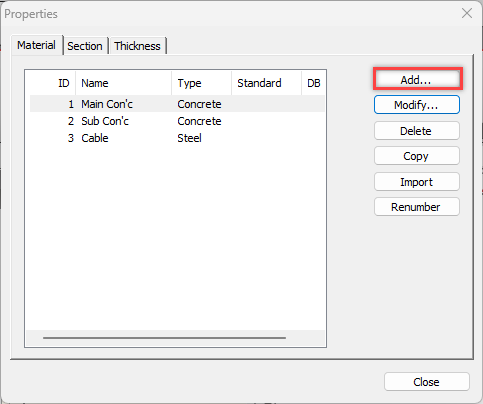Image resolution: width=483 pixels, height=404 pixels.
Task: Import material properties
Action: pos(417,182)
